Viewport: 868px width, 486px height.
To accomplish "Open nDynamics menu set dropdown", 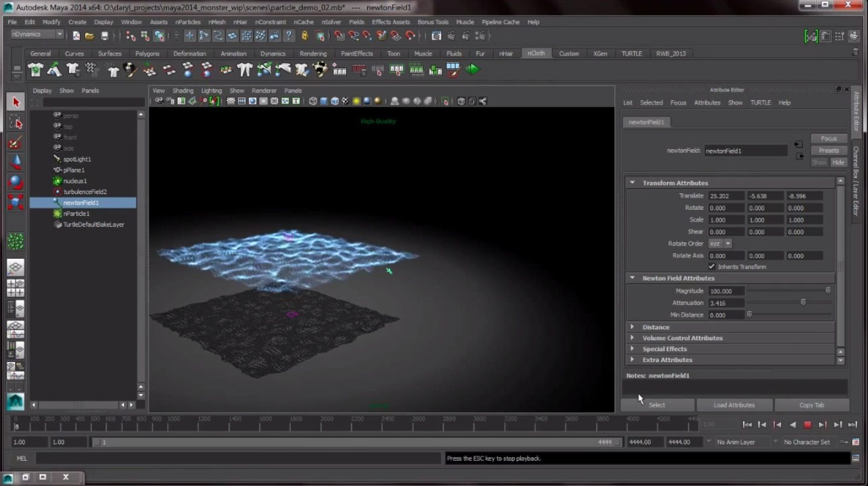I will [x=37, y=34].
